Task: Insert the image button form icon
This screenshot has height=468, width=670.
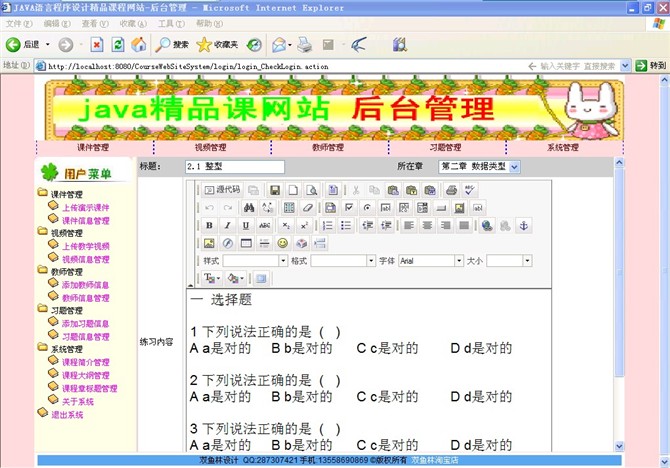Action: point(459,208)
